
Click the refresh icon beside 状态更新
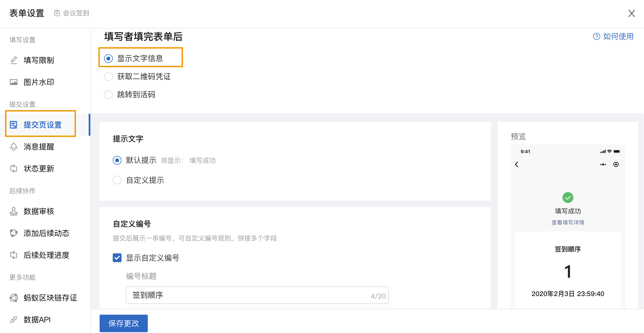click(14, 169)
